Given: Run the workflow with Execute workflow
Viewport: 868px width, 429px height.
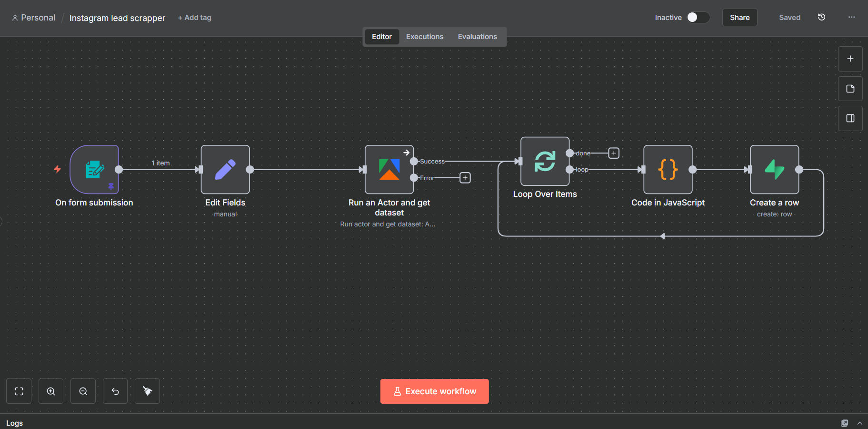Looking at the screenshot, I should [x=435, y=391].
